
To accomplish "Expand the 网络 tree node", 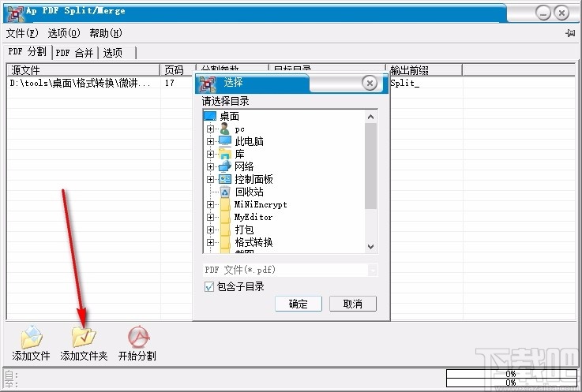I will 211,166.
